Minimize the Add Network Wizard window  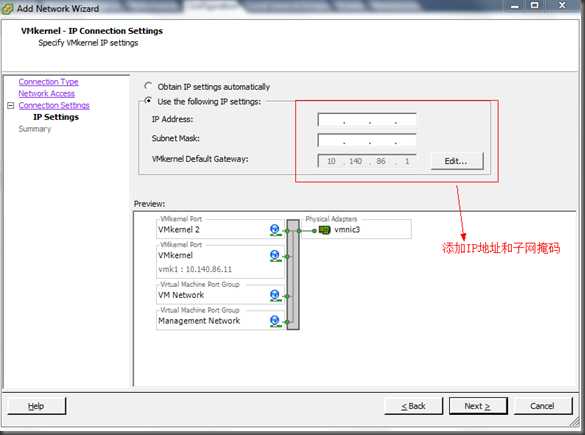515,6
